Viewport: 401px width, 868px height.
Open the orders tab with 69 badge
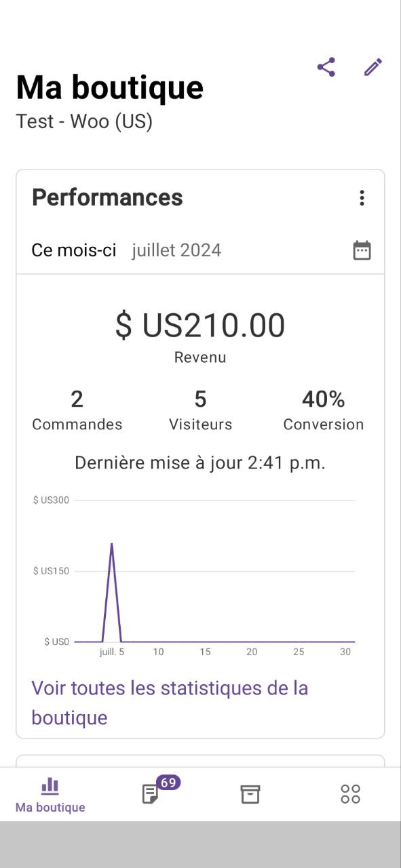coord(151,794)
